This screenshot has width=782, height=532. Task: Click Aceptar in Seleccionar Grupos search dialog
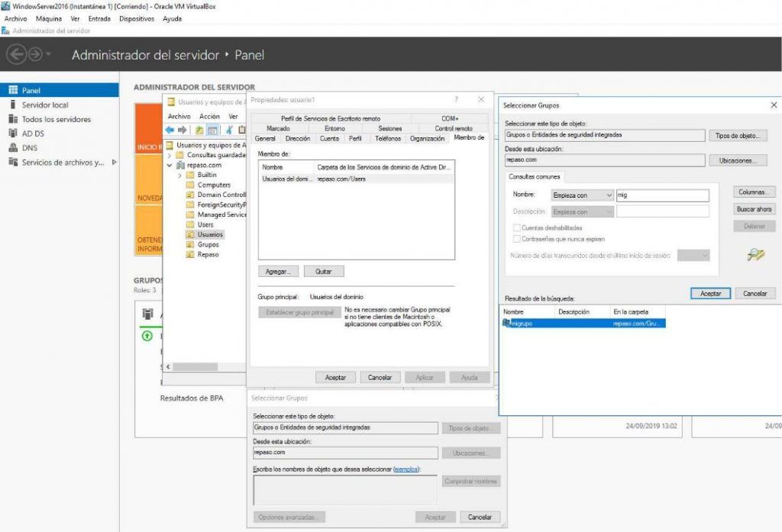coord(710,294)
